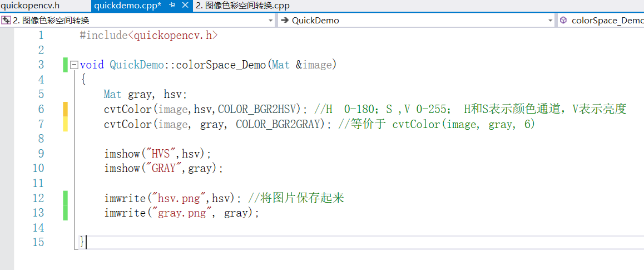Image resolution: width=644 pixels, height=270 pixels.
Task: Click the "gray.png" string literal
Action: point(181,213)
